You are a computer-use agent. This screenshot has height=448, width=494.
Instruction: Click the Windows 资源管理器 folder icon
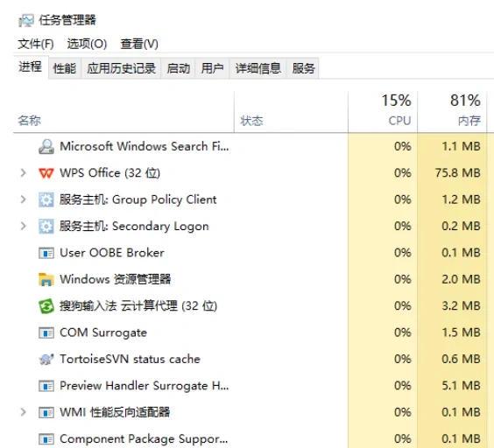pyautogui.click(x=46, y=279)
